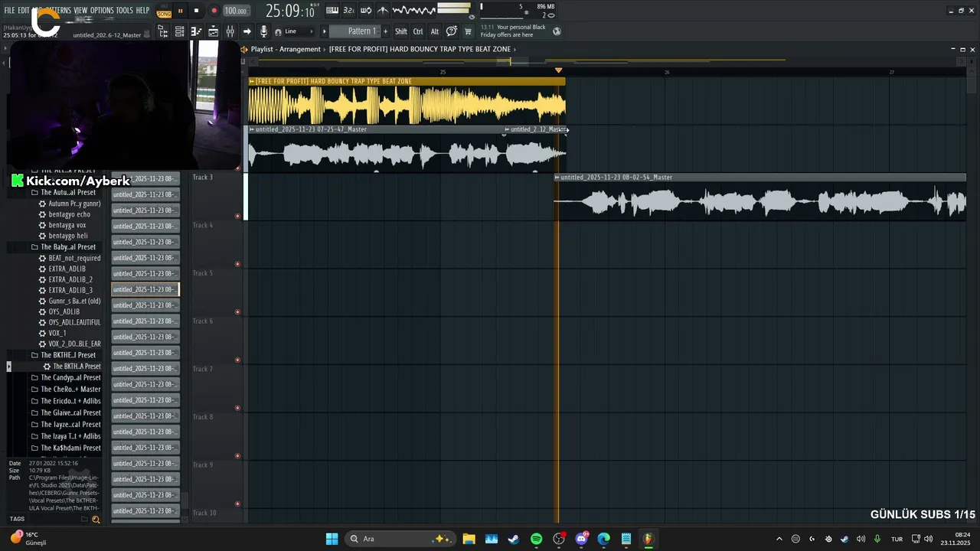Mute Track 5 with its dot toggle
Image resolution: width=980 pixels, height=551 pixels.
pos(237,311)
